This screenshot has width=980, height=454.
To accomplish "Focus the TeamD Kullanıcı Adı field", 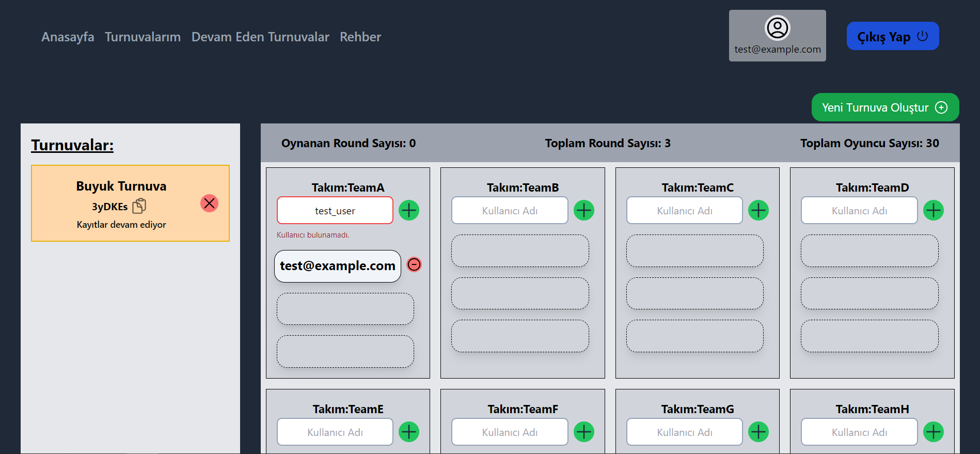I will [859, 210].
